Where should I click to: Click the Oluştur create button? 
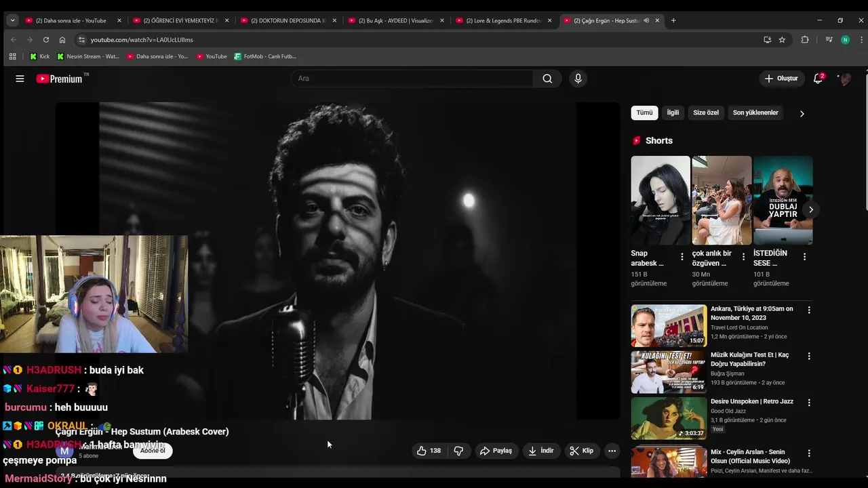[x=781, y=79]
